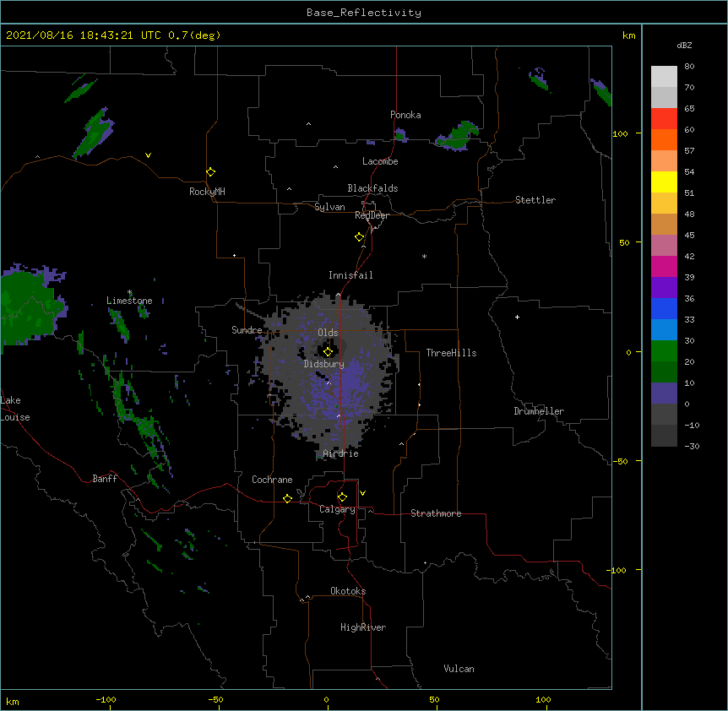This screenshot has height=711, width=728.
Task: Pick the blue 33-36 dBZ swatch
Action: point(664,308)
